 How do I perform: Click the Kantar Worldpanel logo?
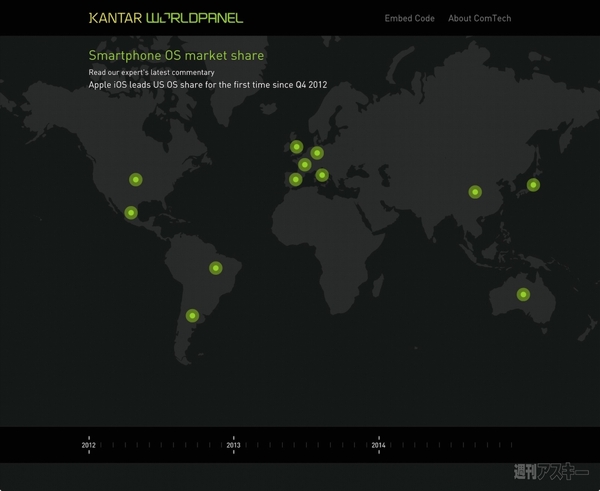(166, 18)
